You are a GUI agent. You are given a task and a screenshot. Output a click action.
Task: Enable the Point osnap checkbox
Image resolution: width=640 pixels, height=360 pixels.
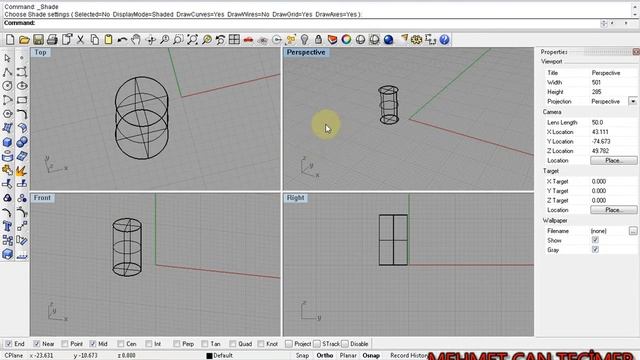click(65, 344)
